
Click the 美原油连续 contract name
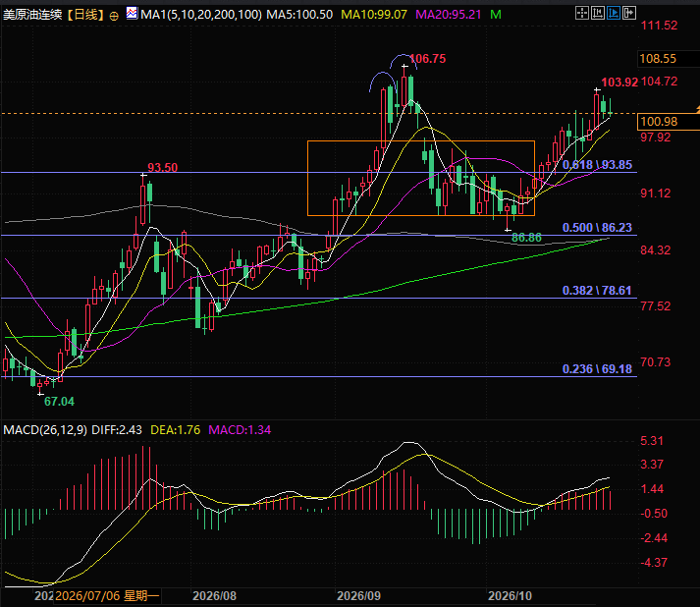click(x=32, y=15)
